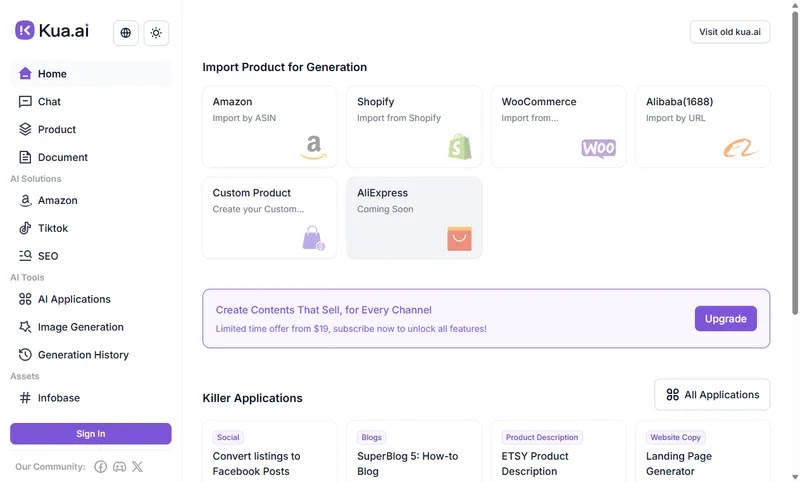Viewport: 800px width, 482px height.
Task: Open the language globe selector
Action: [x=126, y=33]
